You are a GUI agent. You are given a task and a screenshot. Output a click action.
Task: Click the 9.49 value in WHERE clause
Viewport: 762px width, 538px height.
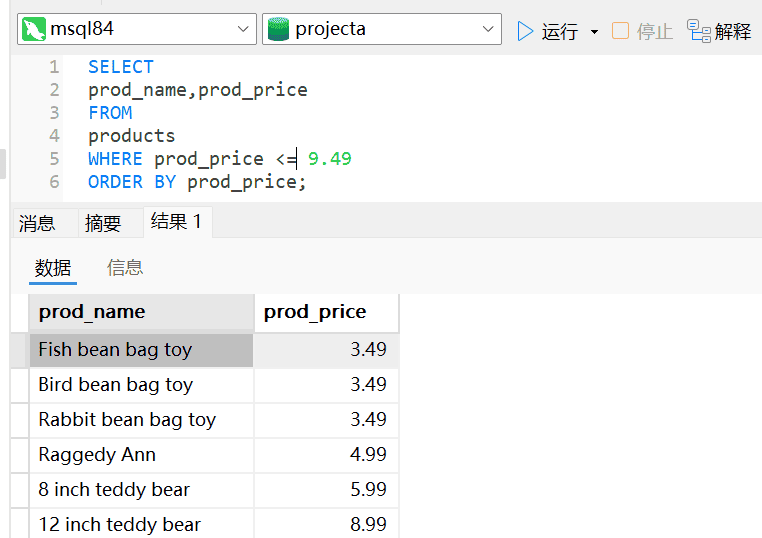[x=329, y=159]
